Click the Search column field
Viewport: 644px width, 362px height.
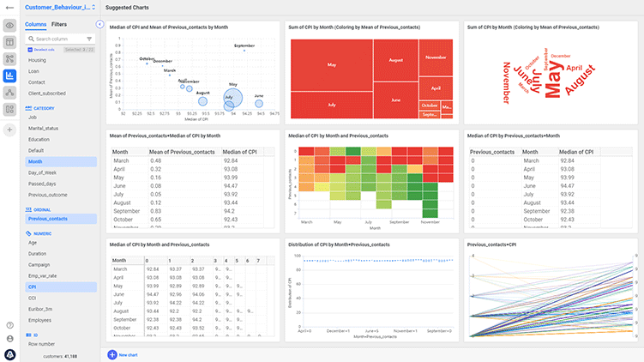[60, 39]
